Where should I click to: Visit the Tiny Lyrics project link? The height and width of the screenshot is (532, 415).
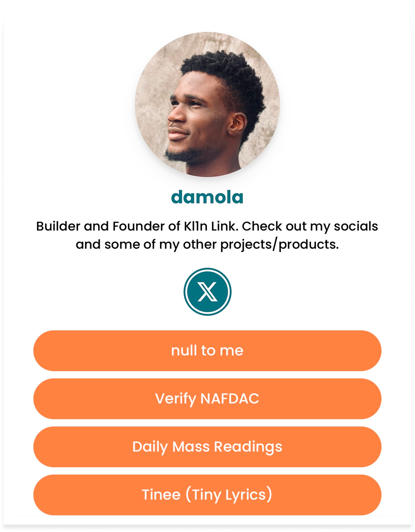[x=207, y=495]
